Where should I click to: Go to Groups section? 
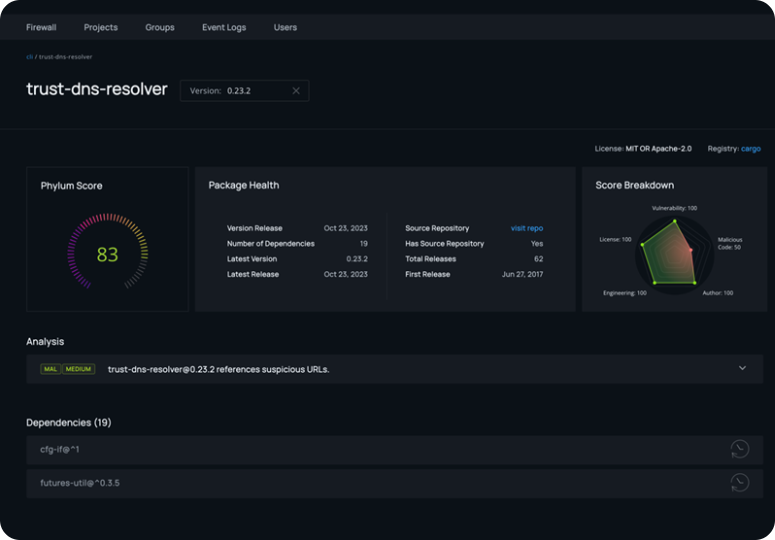pos(160,27)
